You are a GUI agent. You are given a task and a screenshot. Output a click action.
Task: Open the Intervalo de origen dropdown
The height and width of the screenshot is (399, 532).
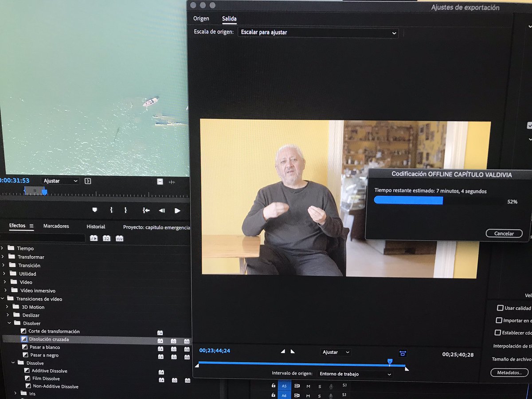[x=355, y=374]
